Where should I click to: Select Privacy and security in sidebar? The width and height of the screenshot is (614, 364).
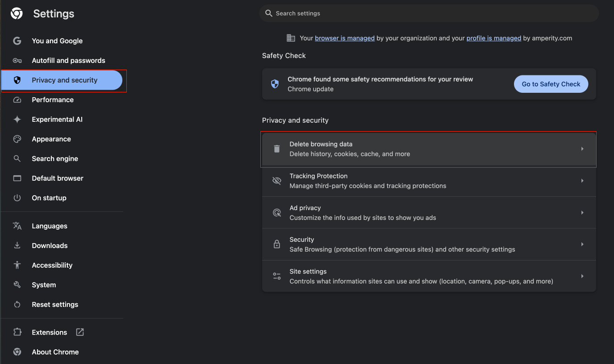click(64, 80)
